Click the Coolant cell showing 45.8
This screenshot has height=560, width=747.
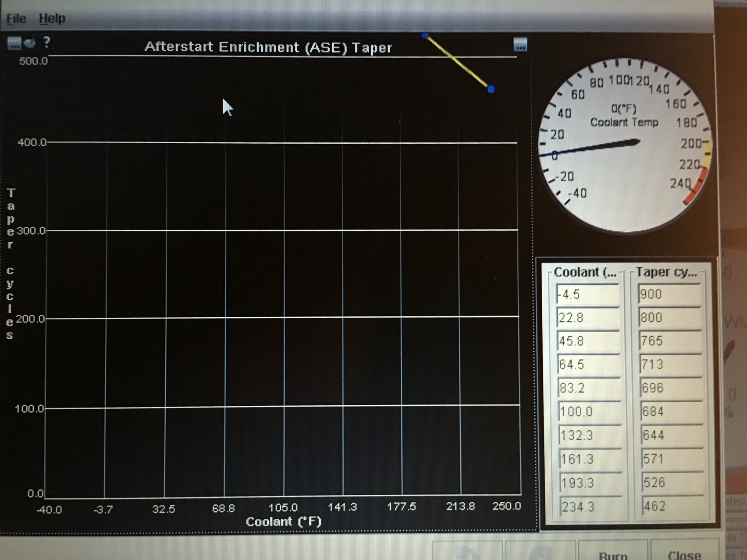click(589, 341)
